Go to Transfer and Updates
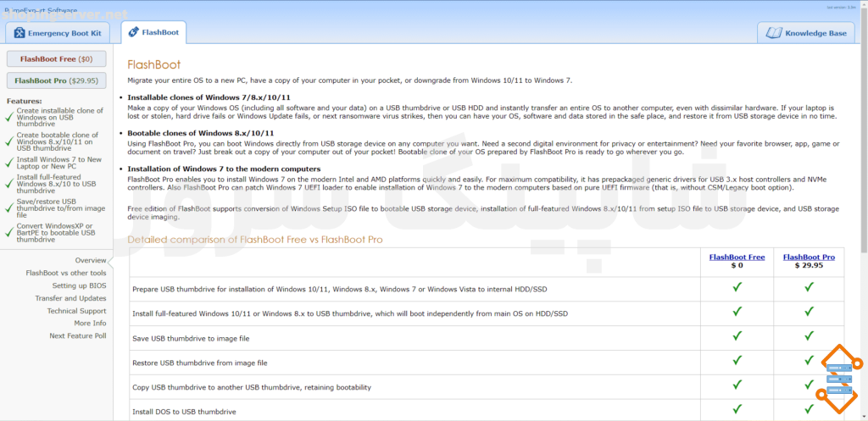Screen dimensions: 868x421 71,298
